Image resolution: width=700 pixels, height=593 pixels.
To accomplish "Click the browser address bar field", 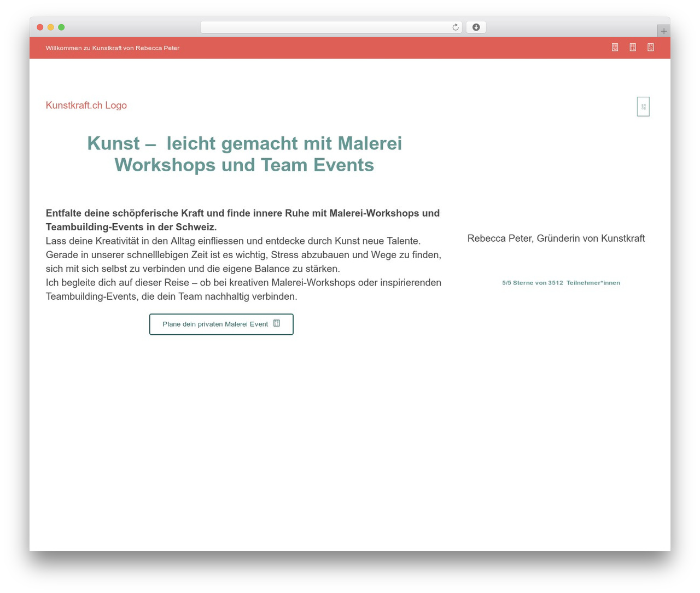I will click(331, 27).
